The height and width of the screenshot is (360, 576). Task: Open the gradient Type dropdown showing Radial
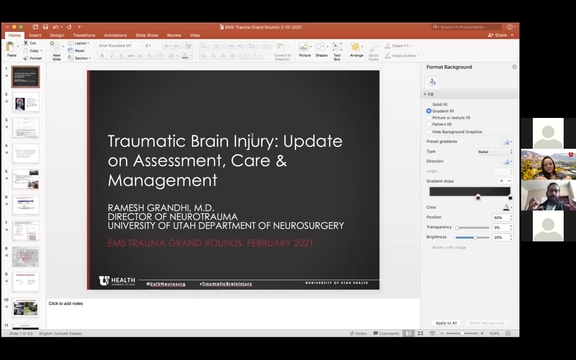pyautogui.click(x=495, y=152)
